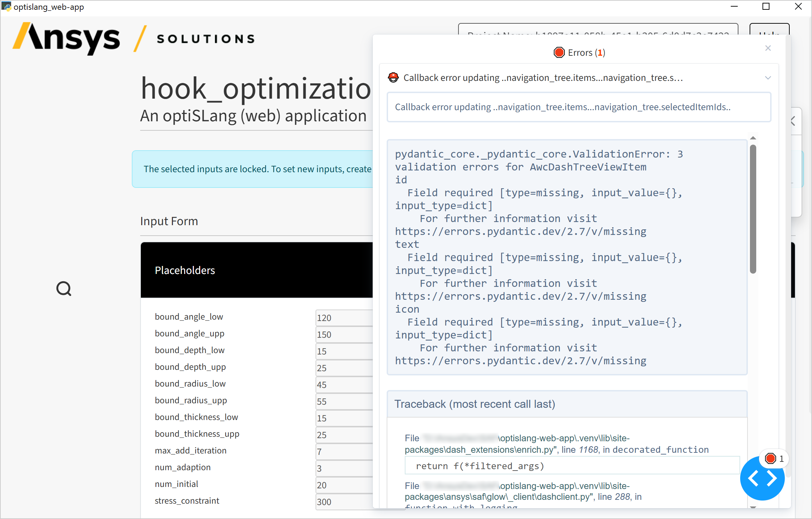
Task: Click the Input Form heading
Action: [x=169, y=221]
